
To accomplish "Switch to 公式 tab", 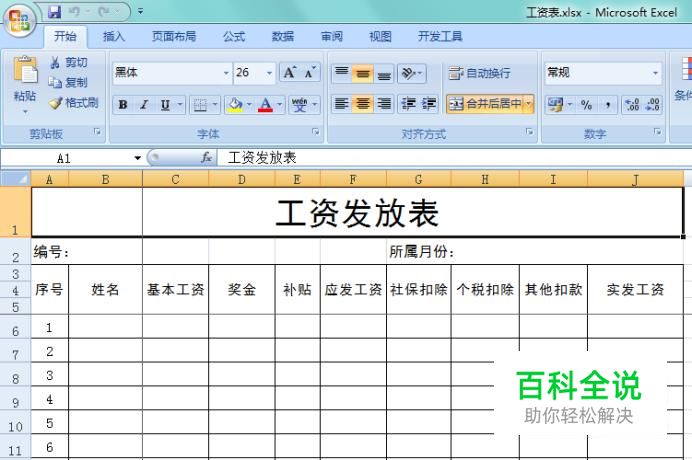I will pyautogui.click(x=233, y=36).
